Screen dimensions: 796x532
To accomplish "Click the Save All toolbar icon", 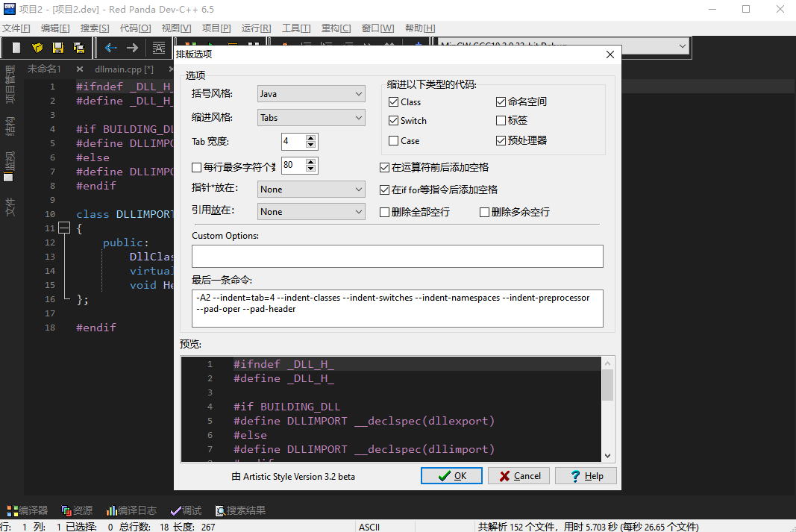I will tap(79, 47).
